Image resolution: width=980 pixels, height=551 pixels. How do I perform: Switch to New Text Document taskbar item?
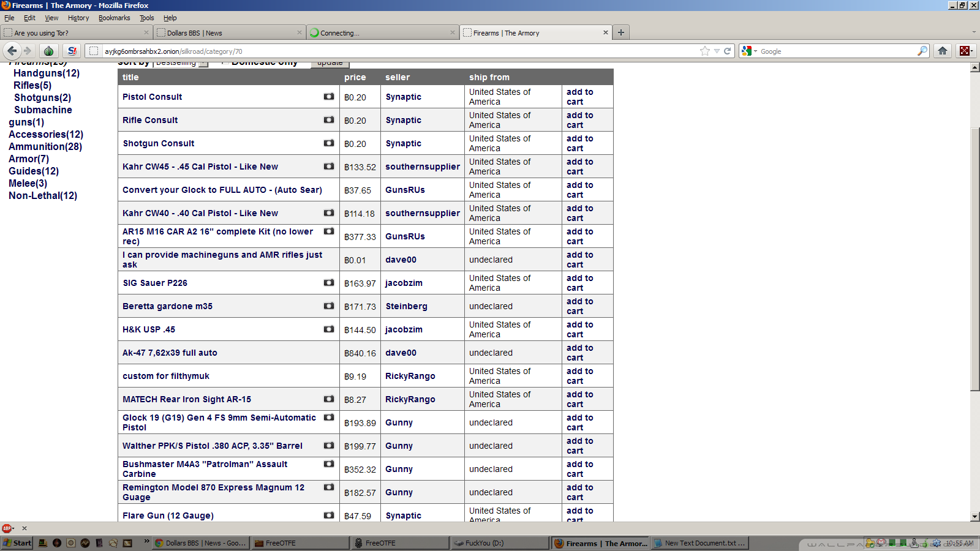(699, 542)
